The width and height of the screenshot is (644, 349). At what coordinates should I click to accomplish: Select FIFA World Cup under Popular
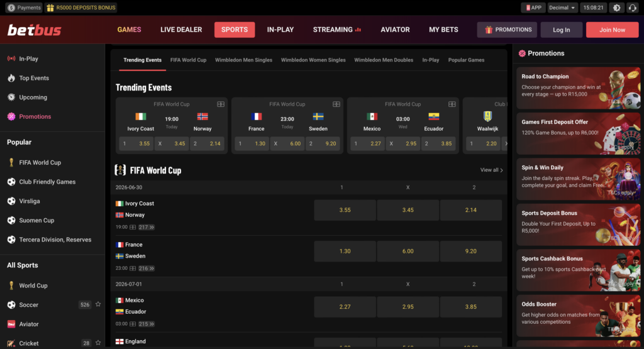click(x=52, y=163)
